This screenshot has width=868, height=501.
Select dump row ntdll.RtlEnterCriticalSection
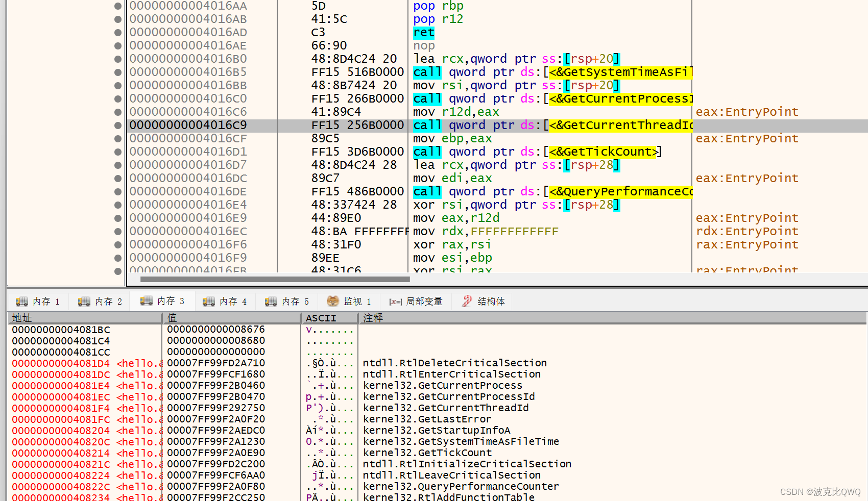click(451, 374)
